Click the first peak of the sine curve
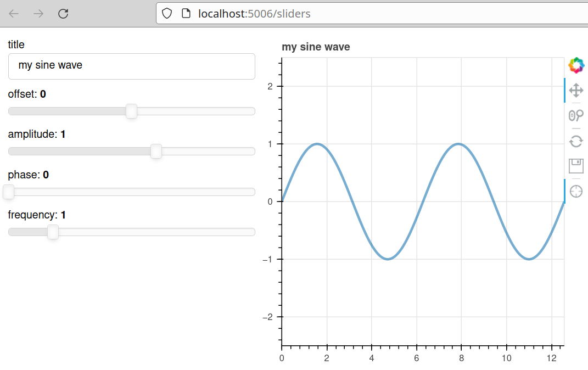This screenshot has height=370, width=588. (x=317, y=144)
